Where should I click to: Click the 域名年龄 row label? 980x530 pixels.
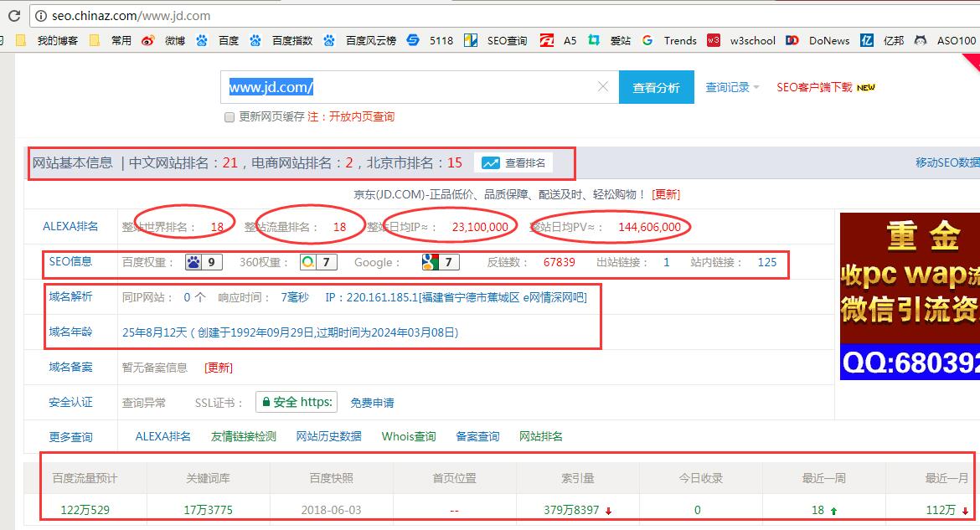point(70,332)
